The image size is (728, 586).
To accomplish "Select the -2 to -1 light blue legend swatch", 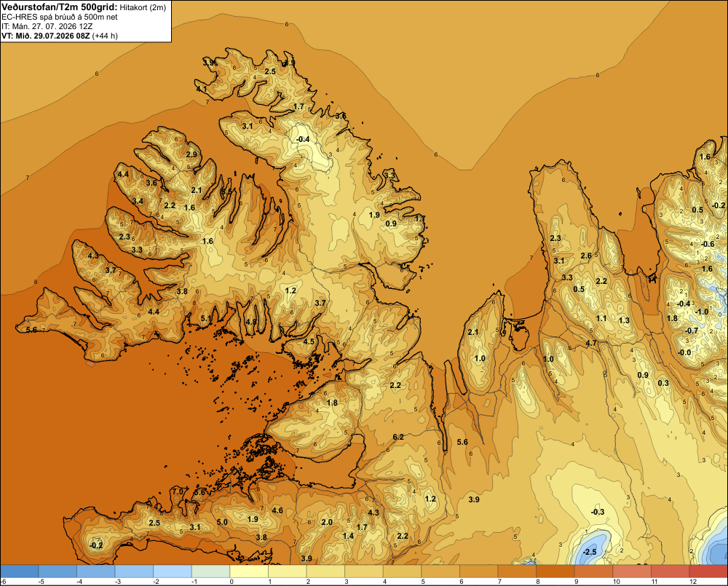I will 173,571.
